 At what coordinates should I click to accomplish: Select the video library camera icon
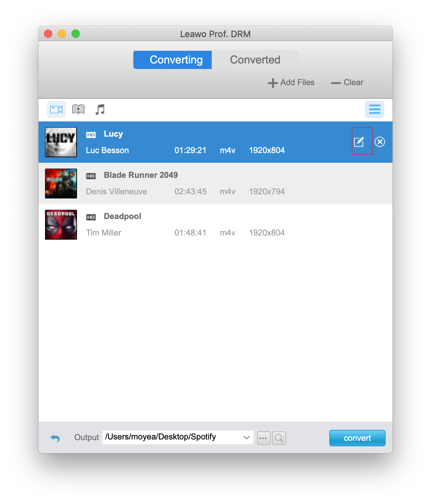pyautogui.click(x=56, y=110)
